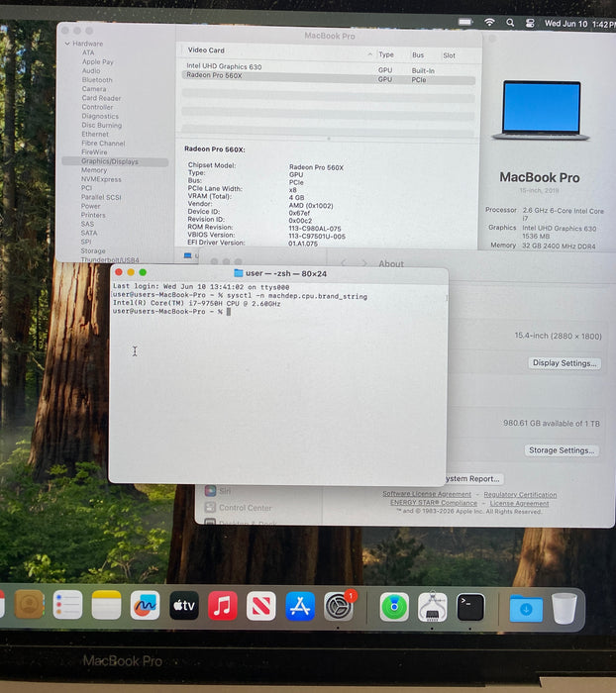
Task: Open Music app from the Dock
Action: [x=223, y=606]
